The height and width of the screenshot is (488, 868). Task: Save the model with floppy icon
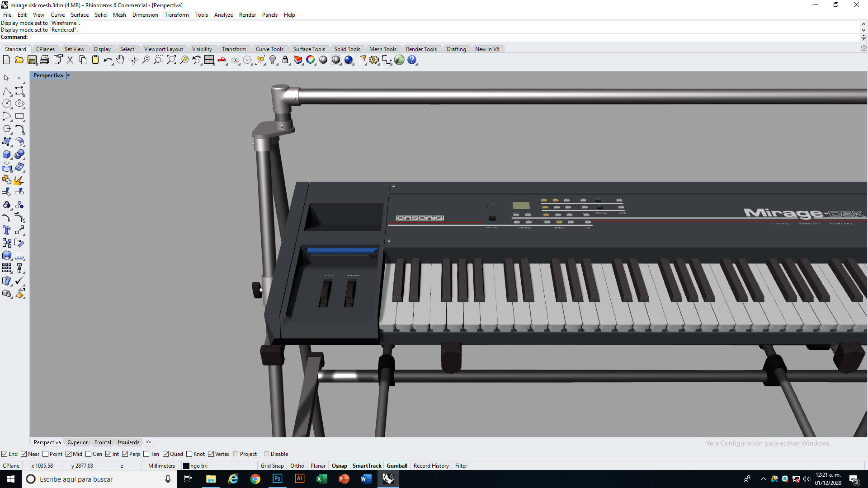(x=32, y=60)
